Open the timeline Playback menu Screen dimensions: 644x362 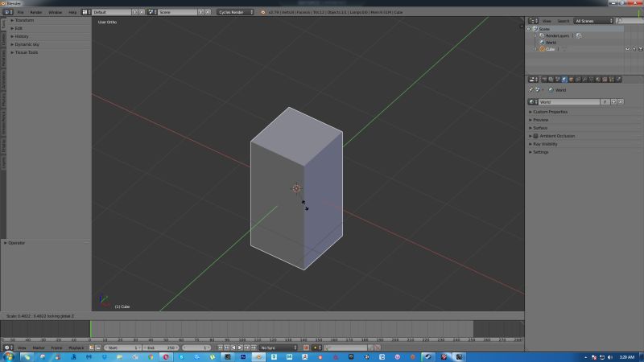(76, 348)
